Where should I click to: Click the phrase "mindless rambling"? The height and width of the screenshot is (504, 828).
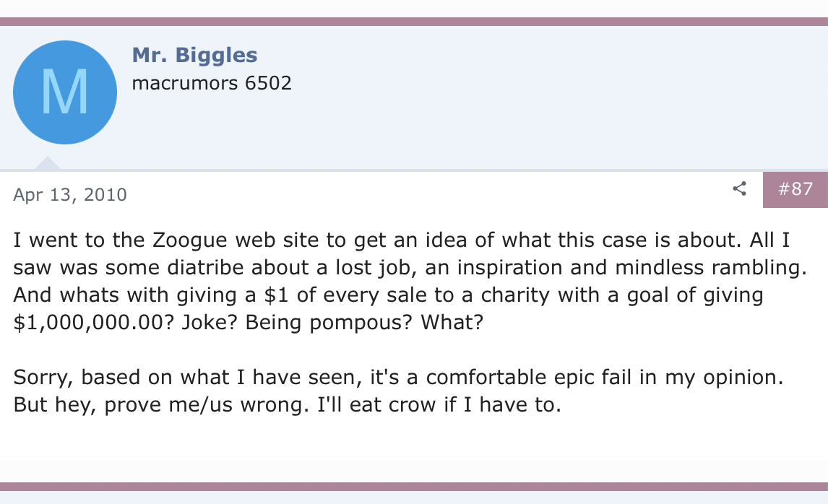coord(700,268)
